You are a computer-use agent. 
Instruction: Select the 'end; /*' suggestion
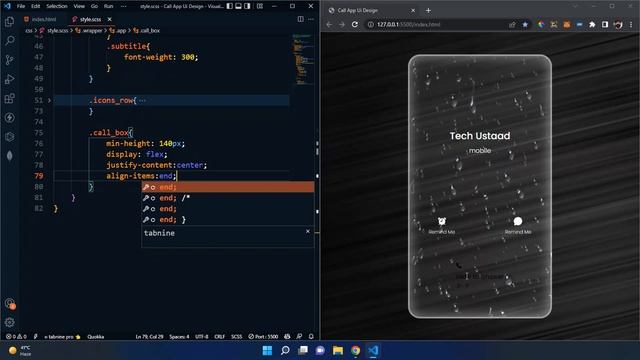click(x=228, y=198)
